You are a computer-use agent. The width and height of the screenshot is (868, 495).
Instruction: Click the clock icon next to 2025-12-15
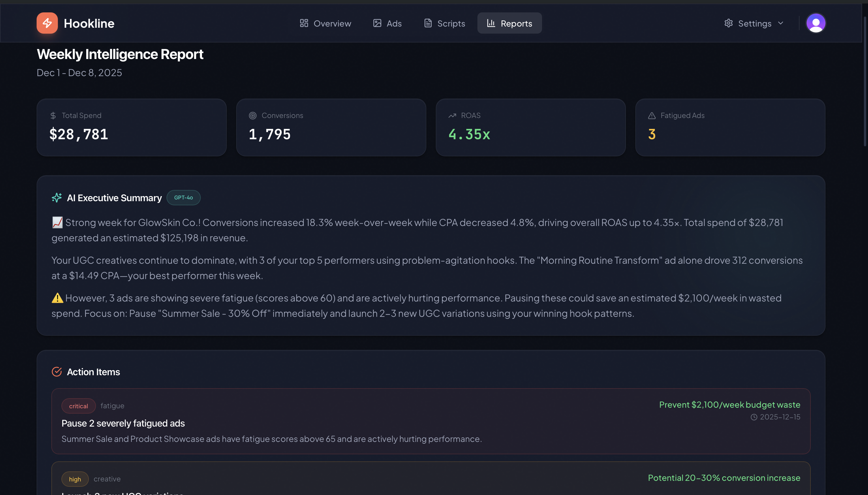point(754,417)
